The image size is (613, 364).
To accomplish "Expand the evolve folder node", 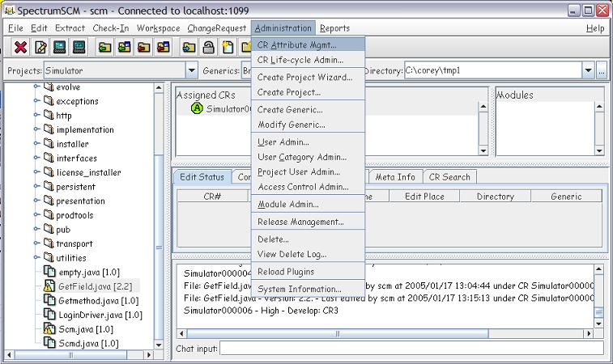I will click(36, 87).
